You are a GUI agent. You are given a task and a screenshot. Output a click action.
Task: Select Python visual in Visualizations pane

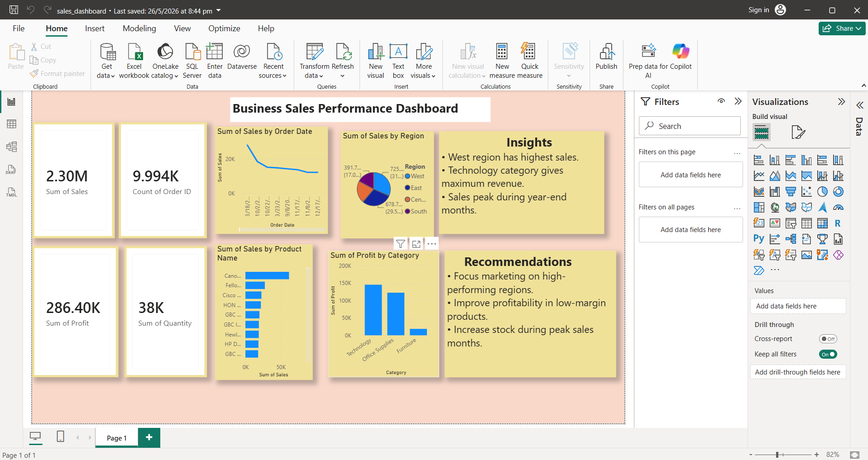(x=759, y=239)
